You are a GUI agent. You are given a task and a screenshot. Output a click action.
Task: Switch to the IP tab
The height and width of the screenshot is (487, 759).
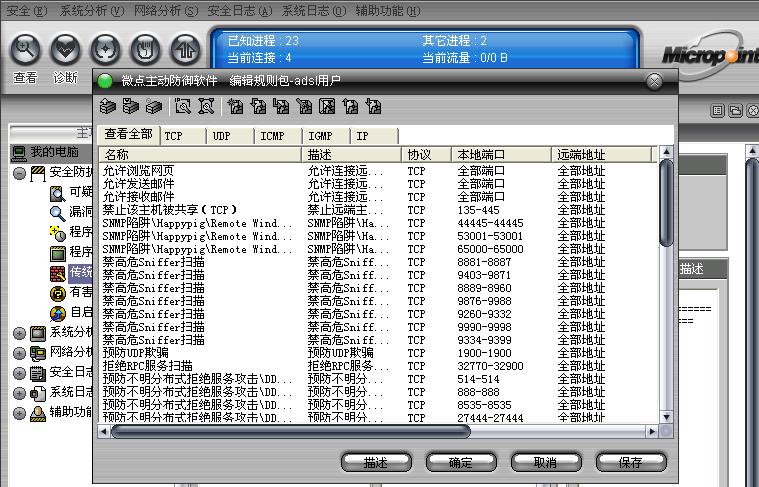(x=375, y=136)
